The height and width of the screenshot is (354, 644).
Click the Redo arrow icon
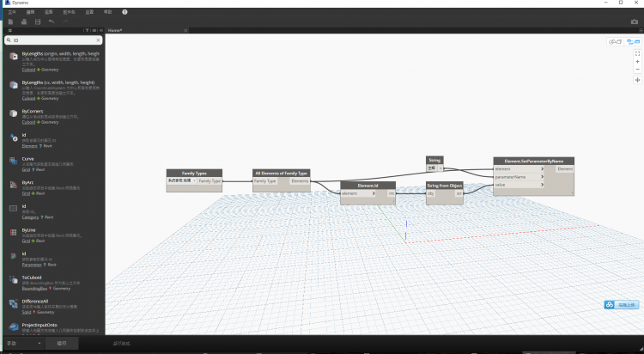65,21
